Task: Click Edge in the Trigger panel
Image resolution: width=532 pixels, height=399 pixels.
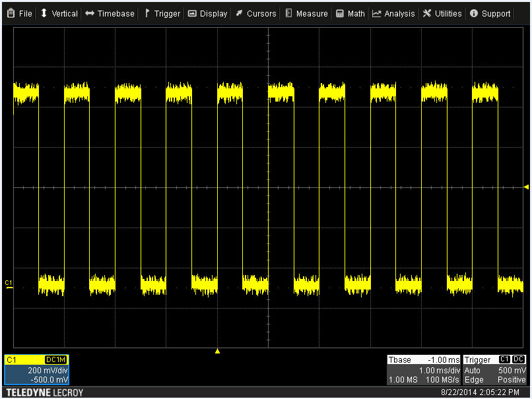Action: (x=473, y=380)
